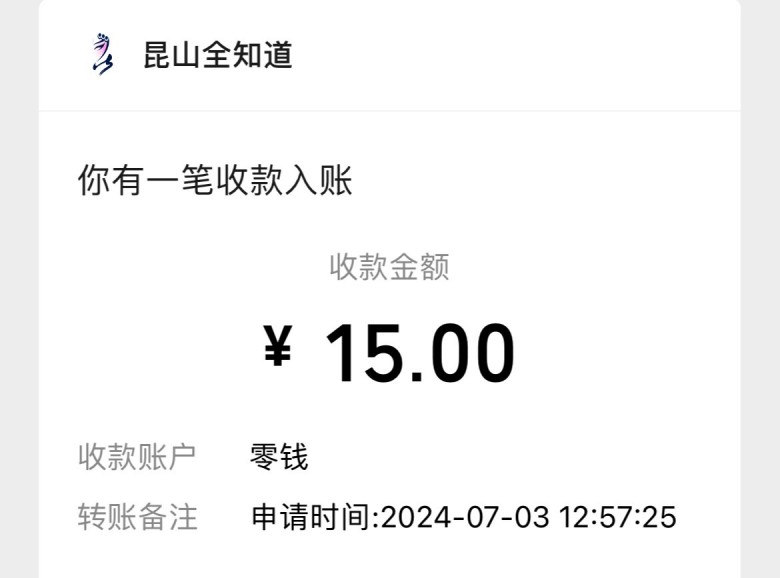Image resolution: width=780 pixels, height=578 pixels.
Task: Click the ¥ currency symbol
Action: 278,347
